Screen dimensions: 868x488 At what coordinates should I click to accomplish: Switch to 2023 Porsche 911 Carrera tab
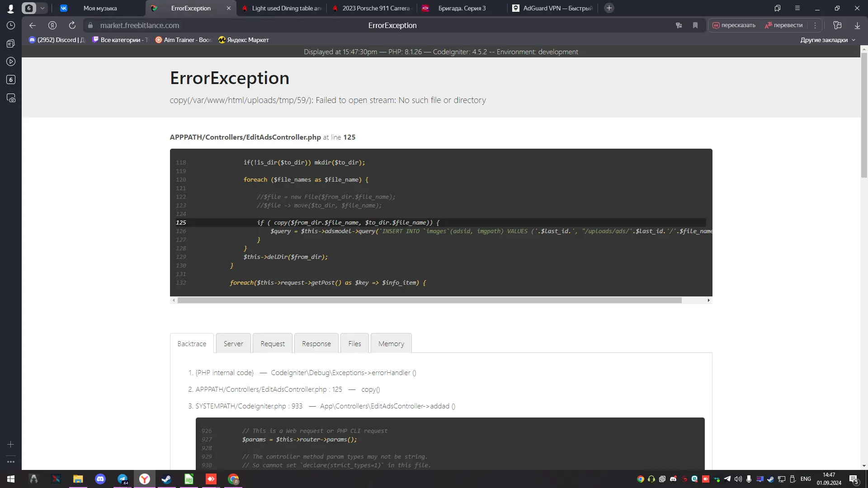pyautogui.click(x=372, y=8)
